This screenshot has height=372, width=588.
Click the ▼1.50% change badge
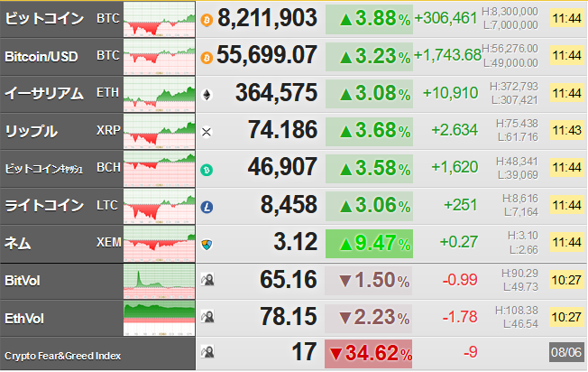[368, 281]
